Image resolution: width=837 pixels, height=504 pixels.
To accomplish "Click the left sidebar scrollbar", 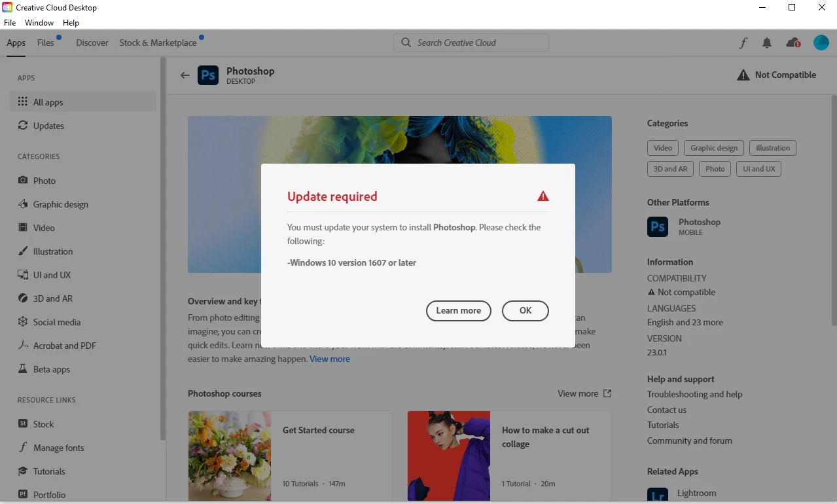I will tap(163, 249).
